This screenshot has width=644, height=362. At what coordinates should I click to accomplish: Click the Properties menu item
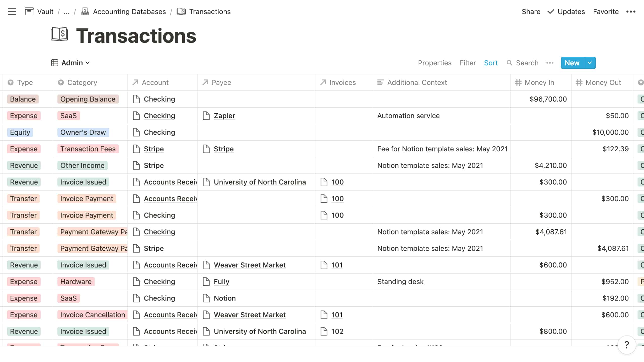(435, 63)
